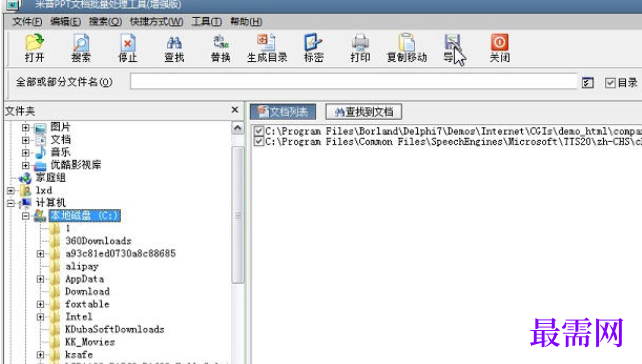This screenshot has width=642, height=364.
Task: Click the 替换 (Replace) toolbar icon
Action: pos(221,42)
